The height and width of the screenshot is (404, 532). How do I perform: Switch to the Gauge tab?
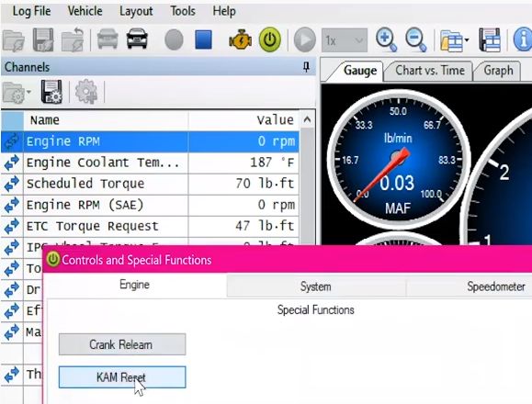(359, 71)
